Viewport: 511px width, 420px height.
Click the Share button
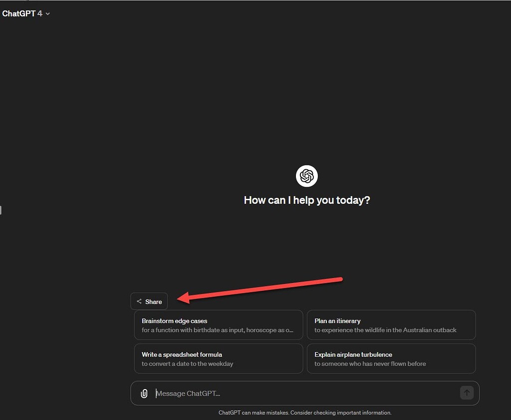point(149,301)
